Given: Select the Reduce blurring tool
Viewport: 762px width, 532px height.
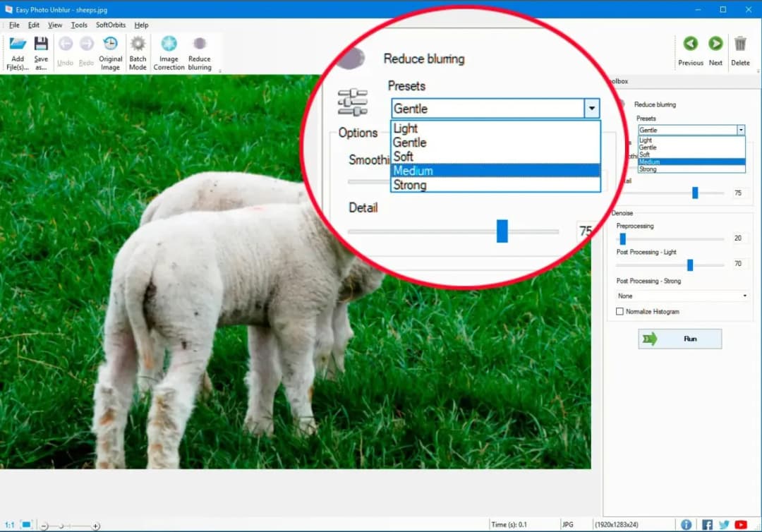Looking at the screenshot, I should 199,52.
